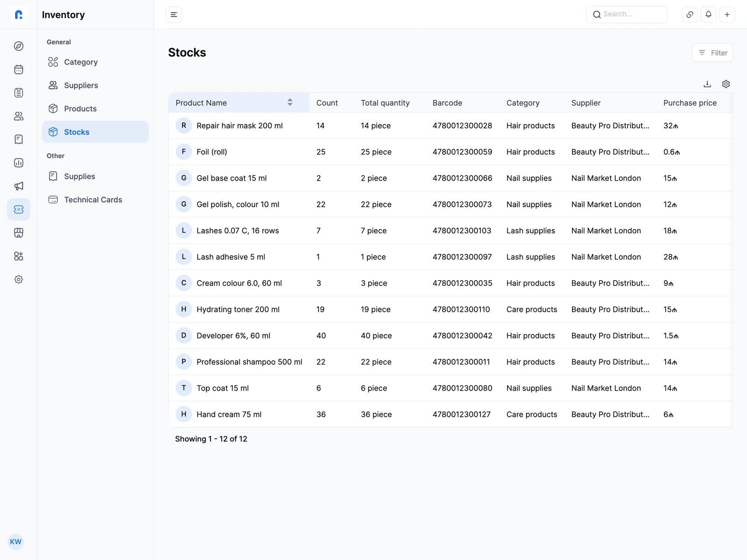Image resolution: width=747 pixels, height=560 pixels.
Task: Click the notifications bell icon
Action: (x=708, y=14)
